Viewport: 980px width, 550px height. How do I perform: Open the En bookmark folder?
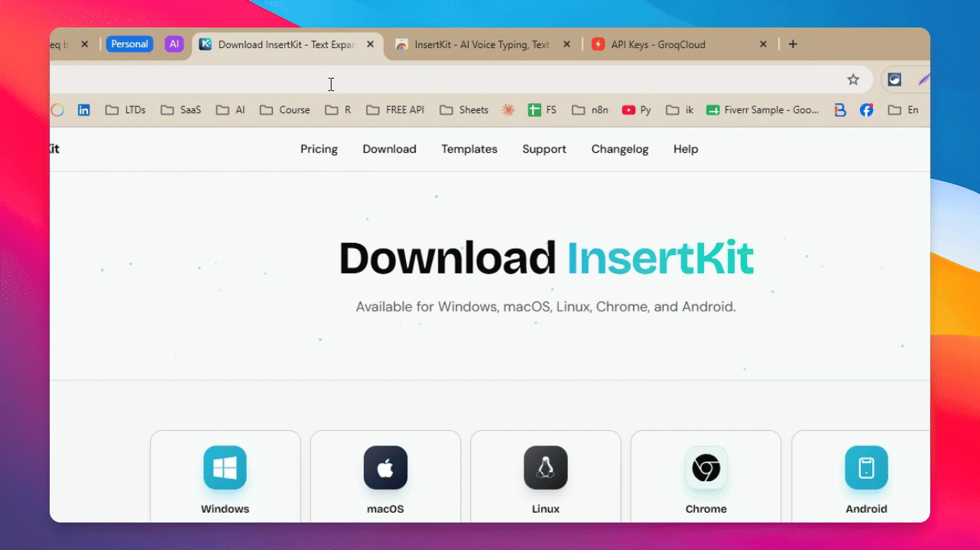[904, 110]
